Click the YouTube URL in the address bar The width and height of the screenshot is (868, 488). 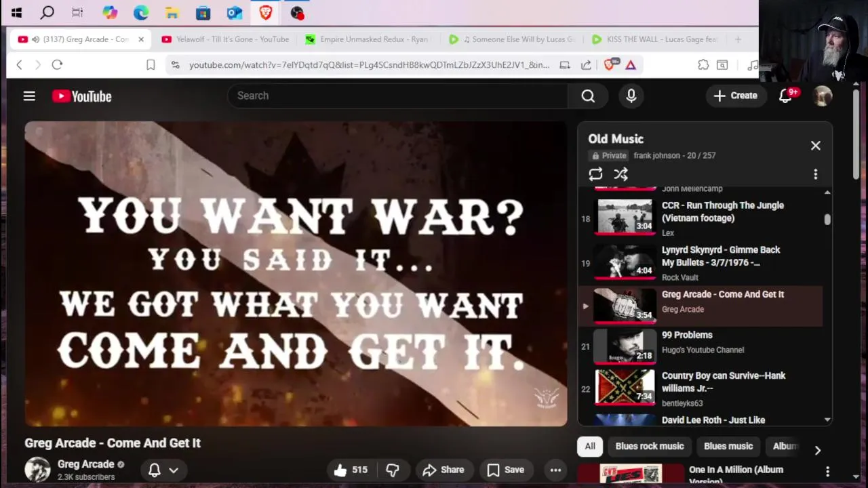pyautogui.click(x=369, y=64)
